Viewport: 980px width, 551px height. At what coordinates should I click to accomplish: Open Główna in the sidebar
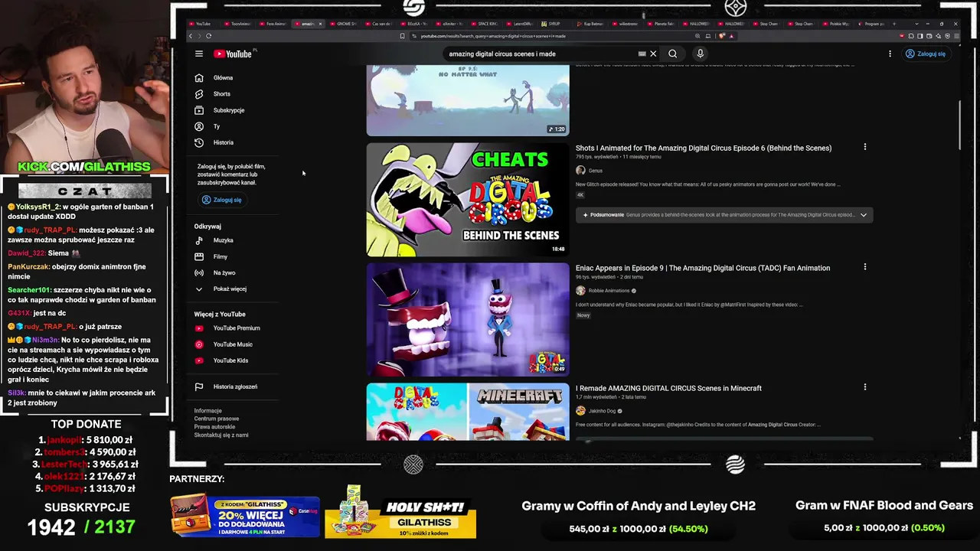[x=223, y=78]
